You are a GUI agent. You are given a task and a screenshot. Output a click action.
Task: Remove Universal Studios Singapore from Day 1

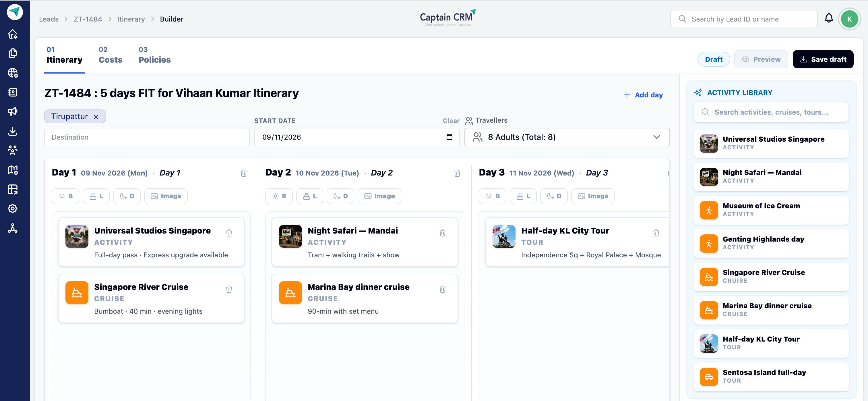(229, 233)
